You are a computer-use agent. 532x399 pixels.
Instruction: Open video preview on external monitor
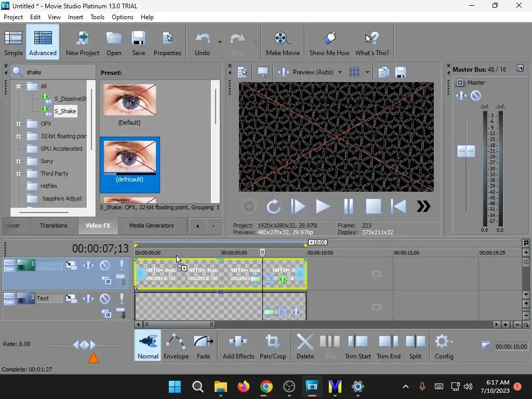pos(262,72)
